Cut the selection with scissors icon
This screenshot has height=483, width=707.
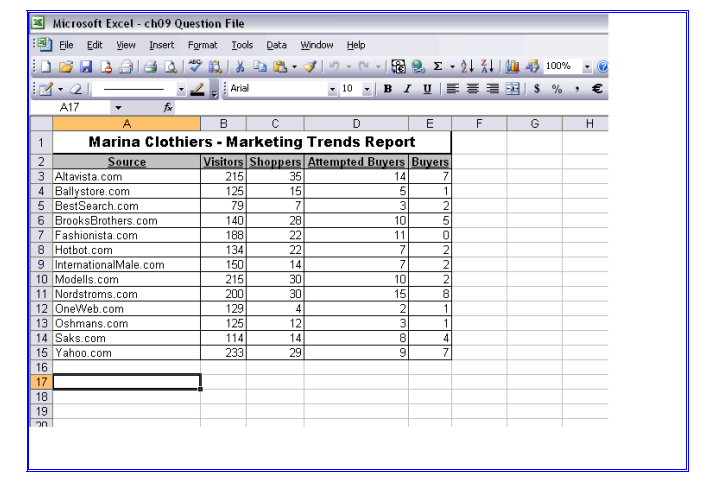point(240,67)
